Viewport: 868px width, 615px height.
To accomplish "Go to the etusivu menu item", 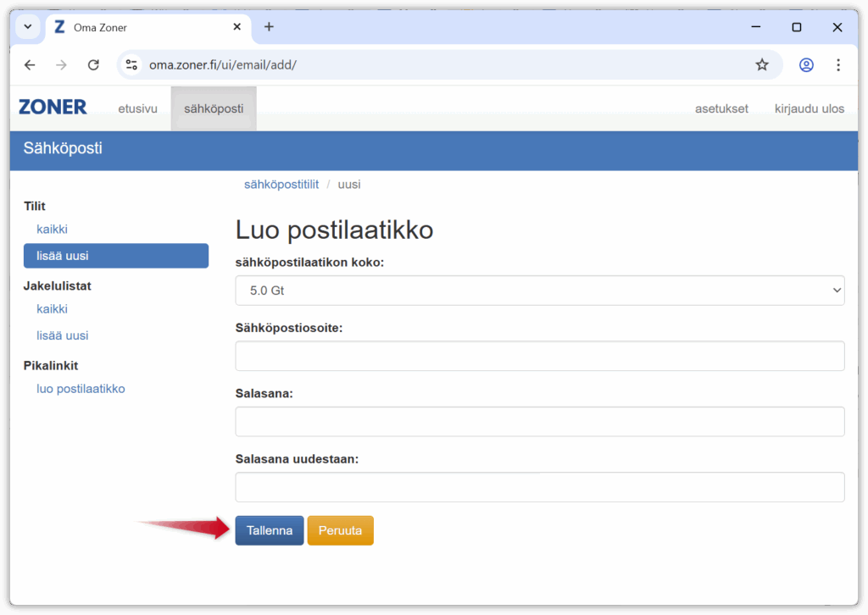I will 137,108.
